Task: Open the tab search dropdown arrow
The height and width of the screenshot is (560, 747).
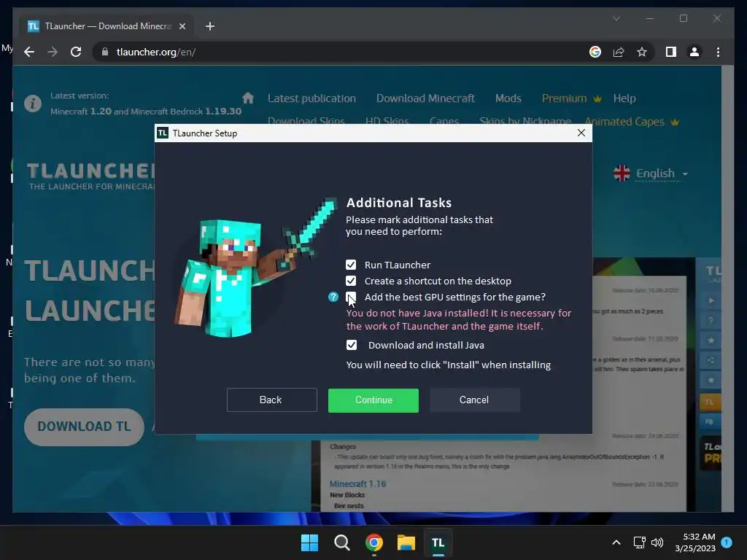Action: (x=616, y=18)
